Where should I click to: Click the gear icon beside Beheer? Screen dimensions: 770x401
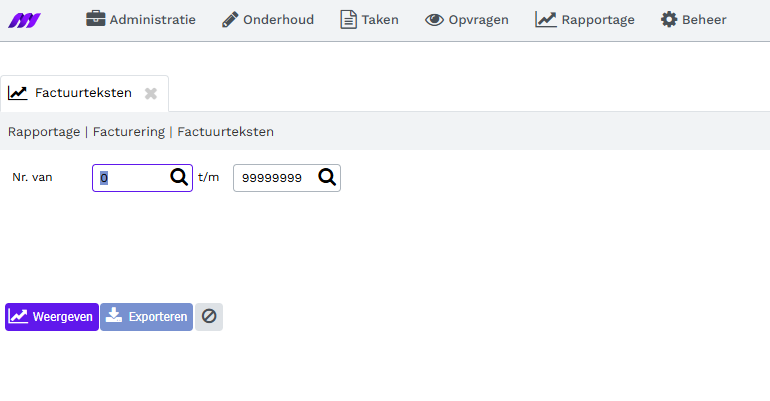(x=669, y=20)
